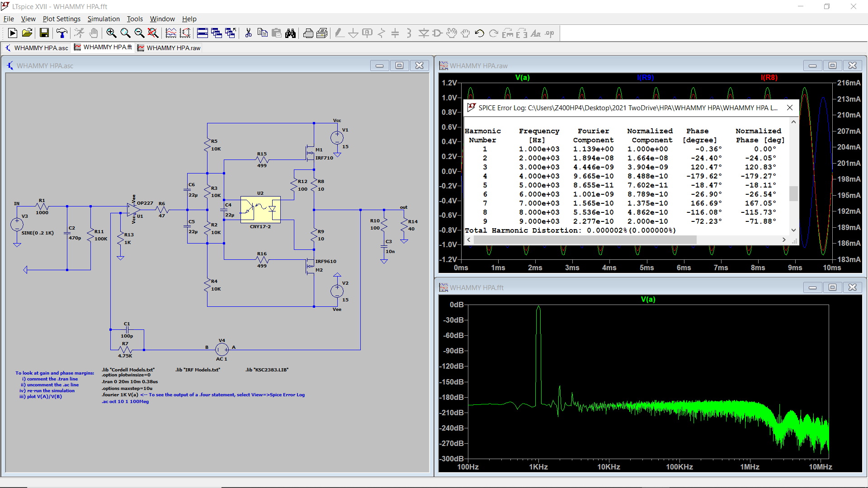Click the Paste toolbar icon
Viewport: 868px width, 488px height.
(x=276, y=33)
